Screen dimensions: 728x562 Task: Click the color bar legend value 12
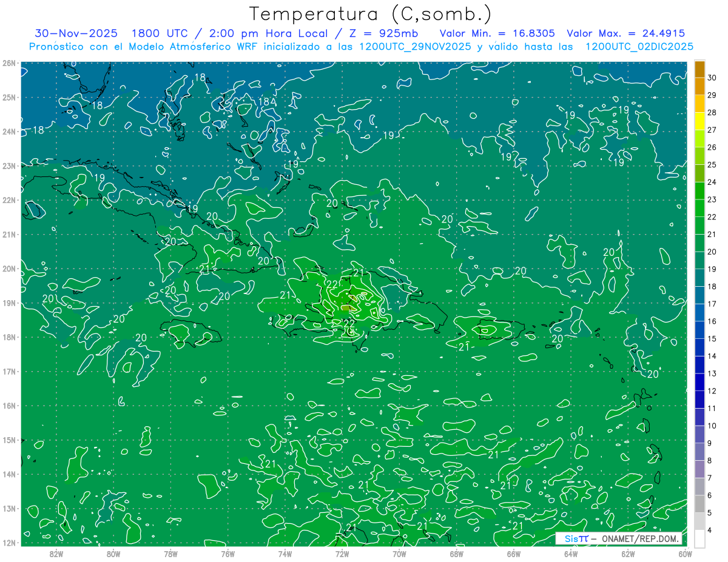(711, 390)
